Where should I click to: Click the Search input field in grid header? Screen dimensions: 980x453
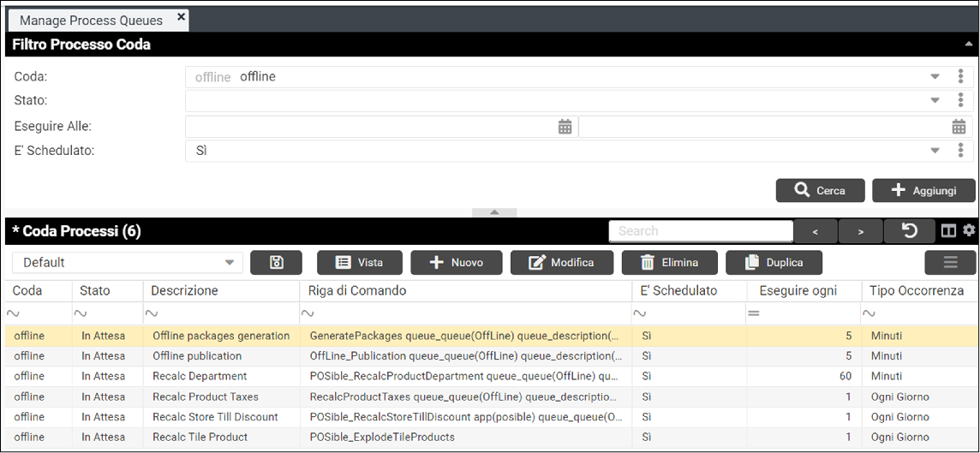701,231
